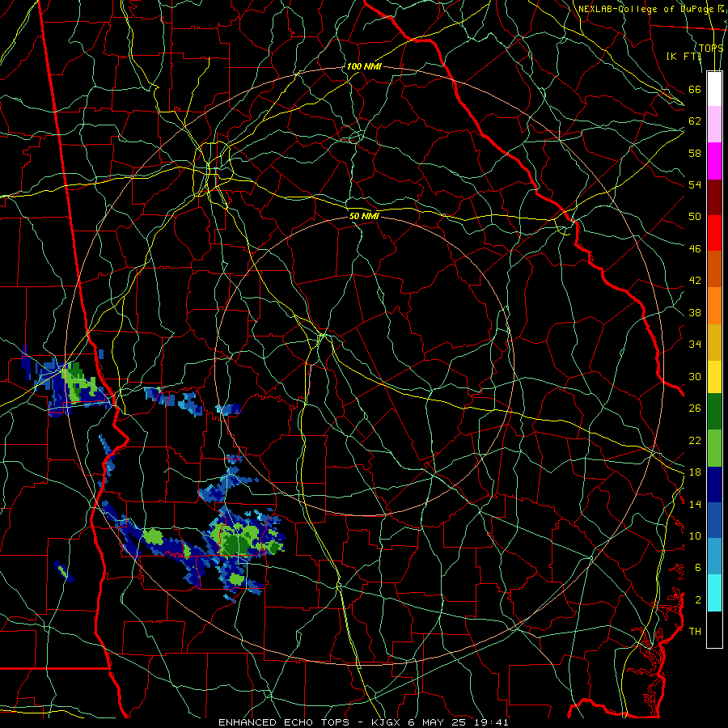Viewport: 728px width, 728px height.
Task: Click the 'NEXLAB-College of DuPage' header text
Action: coord(645,9)
